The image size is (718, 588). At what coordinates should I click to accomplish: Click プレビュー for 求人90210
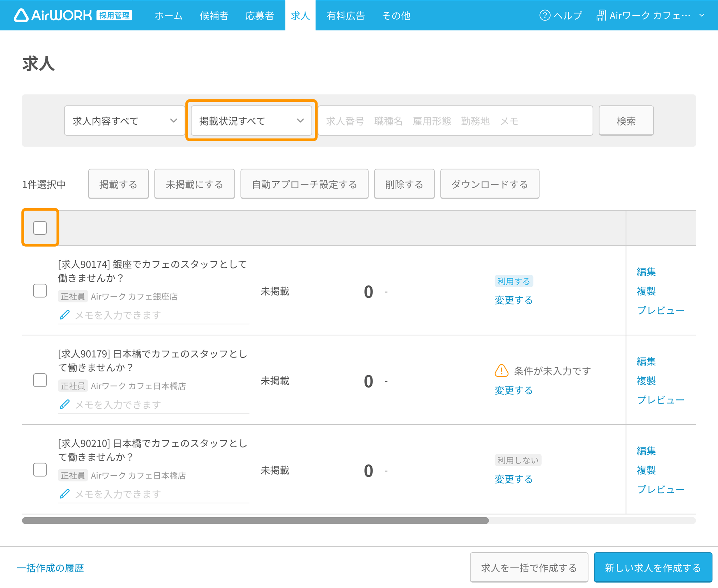661,489
